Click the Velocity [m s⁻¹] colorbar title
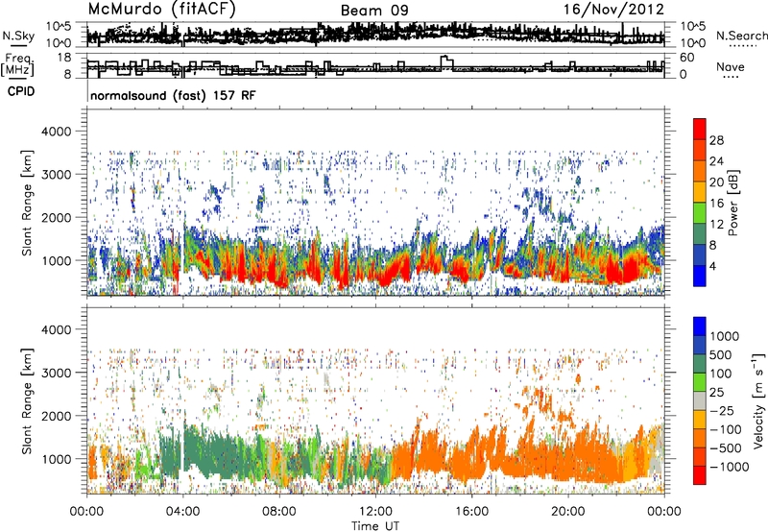768x532 pixels. pos(759,400)
